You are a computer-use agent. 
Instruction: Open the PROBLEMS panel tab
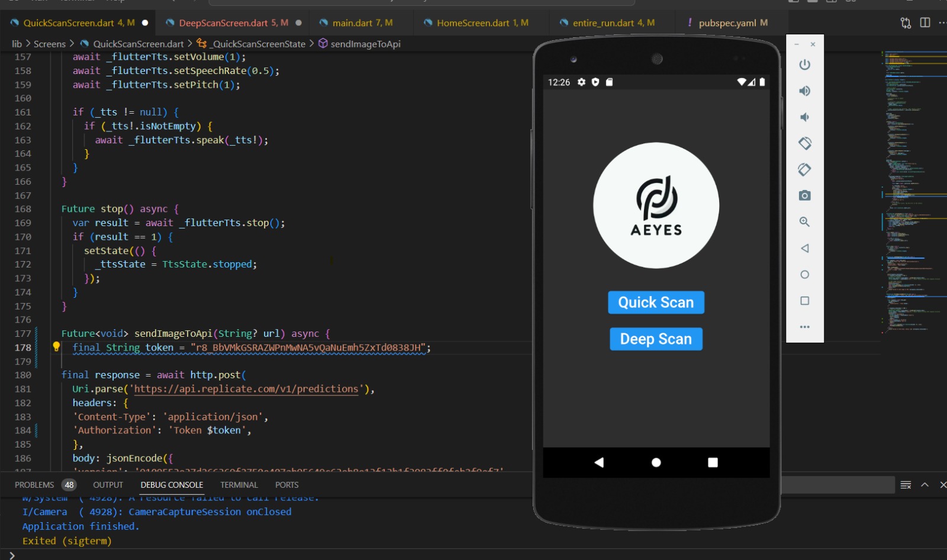pyautogui.click(x=34, y=485)
